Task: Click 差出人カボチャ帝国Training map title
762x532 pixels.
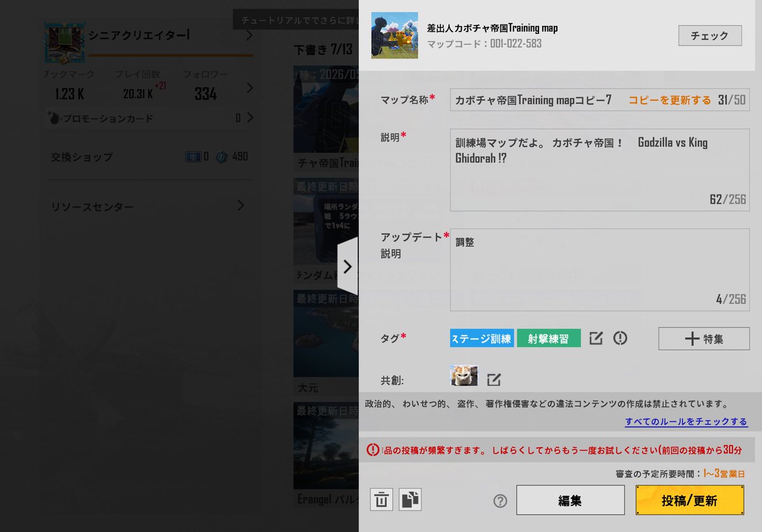Action: pyautogui.click(x=493, y=28)
